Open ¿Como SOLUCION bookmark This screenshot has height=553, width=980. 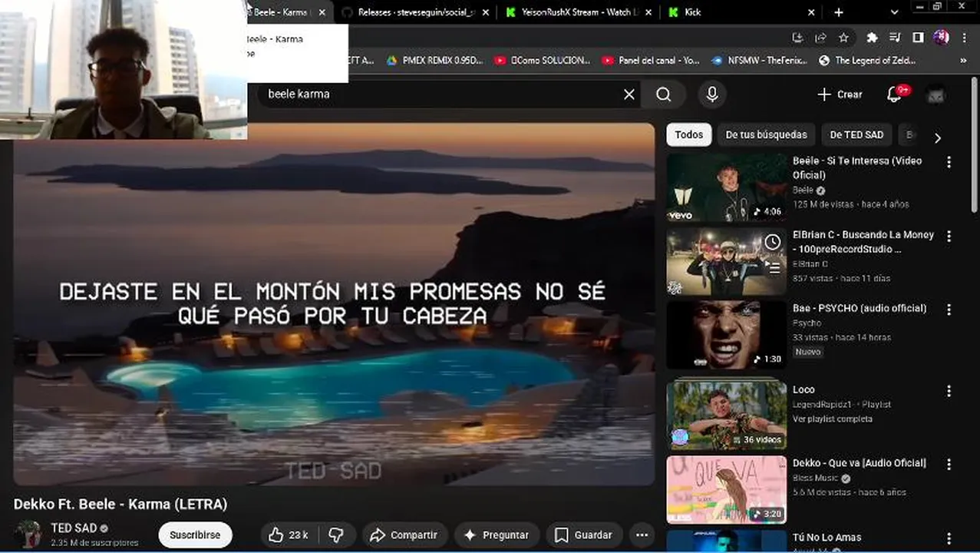543,60
